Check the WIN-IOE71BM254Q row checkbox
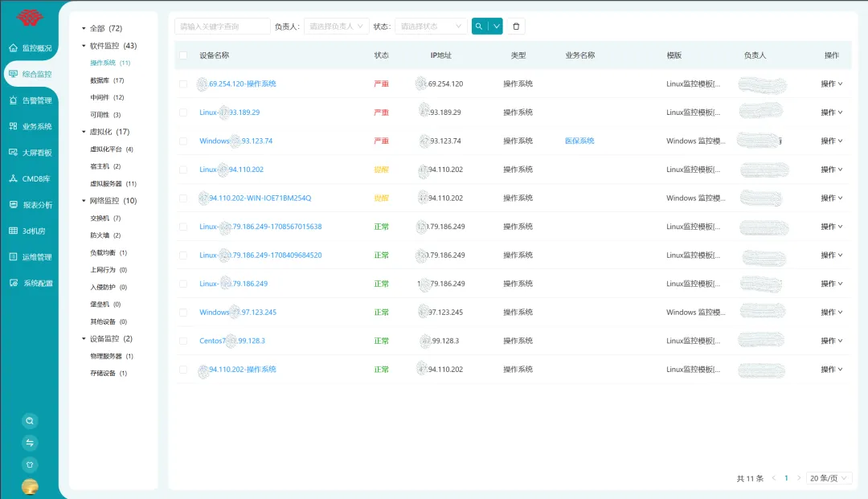 (x=183, y=198)
